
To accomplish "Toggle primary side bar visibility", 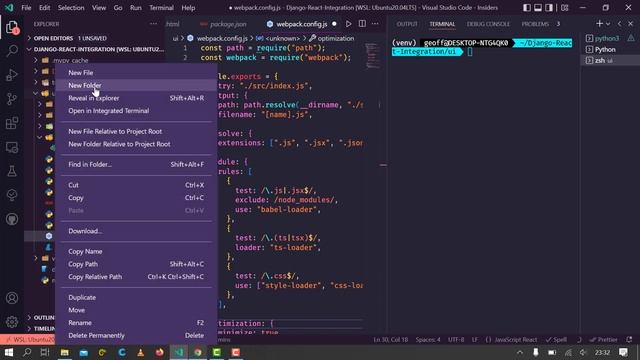I will [x=527, y=8].
